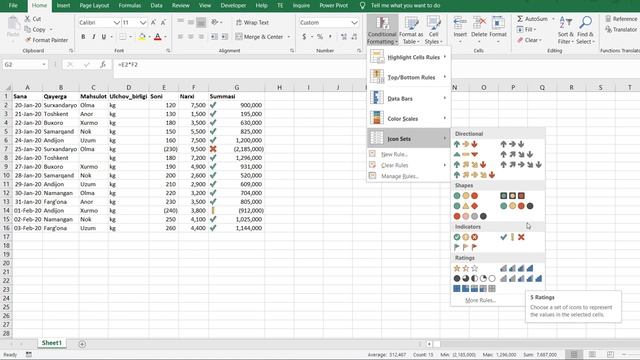This screenshot has width=640, height=360.
Task: Apply Percent Style format
Action: [x=320, y=37]
